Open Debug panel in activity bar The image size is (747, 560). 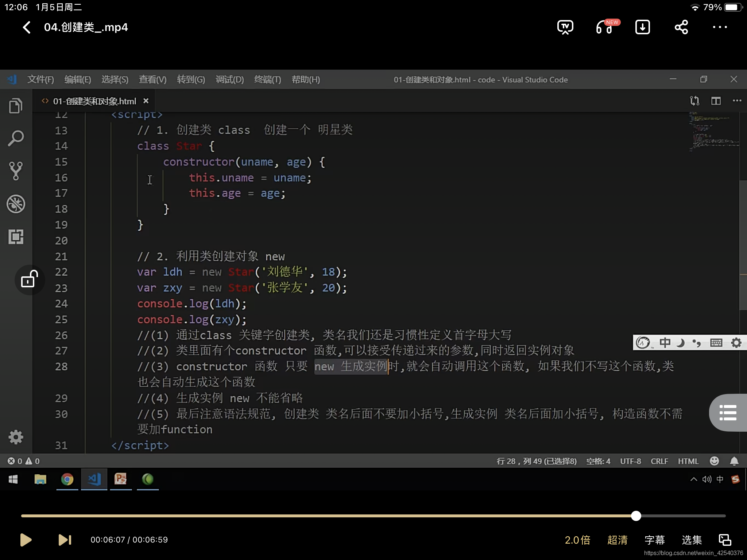point(16,204)
